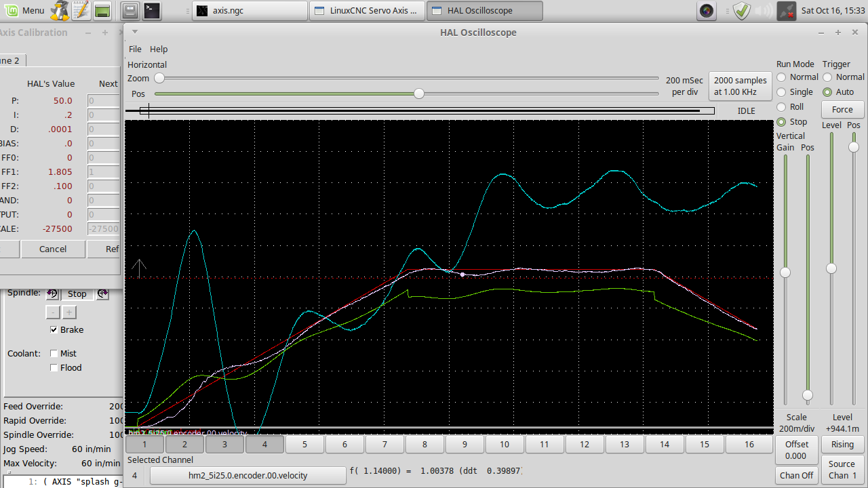
Task: Select oscilloscope channel 2
Action: [x=184, y=445]
